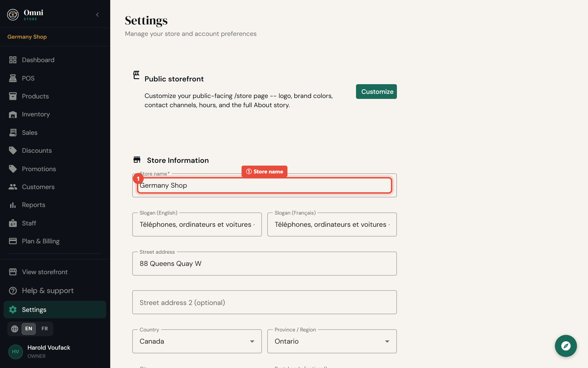Click the Staff badge icon
Screen dimensions: 588x368
point(13,223)
